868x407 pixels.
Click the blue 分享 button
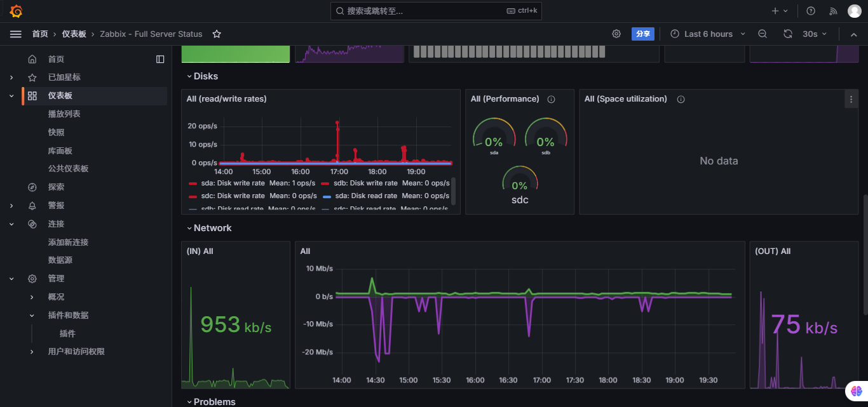(x=643, y=34)
